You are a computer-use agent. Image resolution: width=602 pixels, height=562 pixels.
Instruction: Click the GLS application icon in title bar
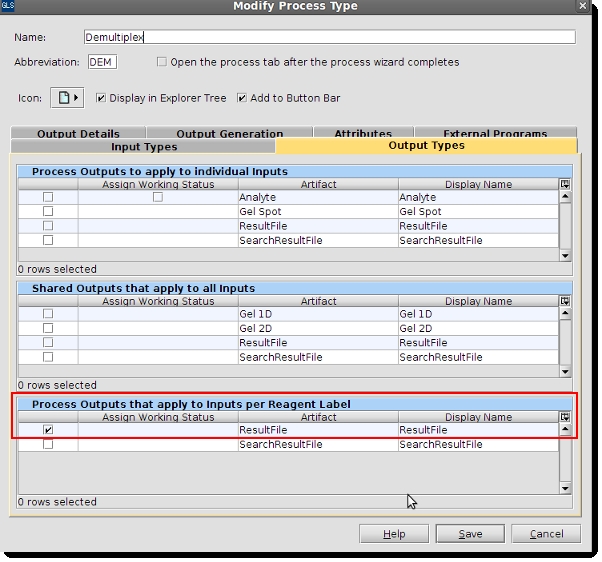(x=8, y=6)
